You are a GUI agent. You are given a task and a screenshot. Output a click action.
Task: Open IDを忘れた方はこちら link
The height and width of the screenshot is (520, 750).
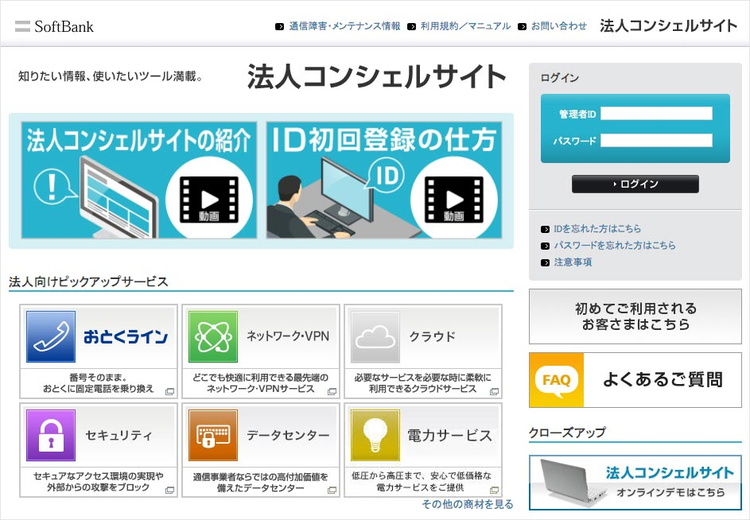coord(598,229)
